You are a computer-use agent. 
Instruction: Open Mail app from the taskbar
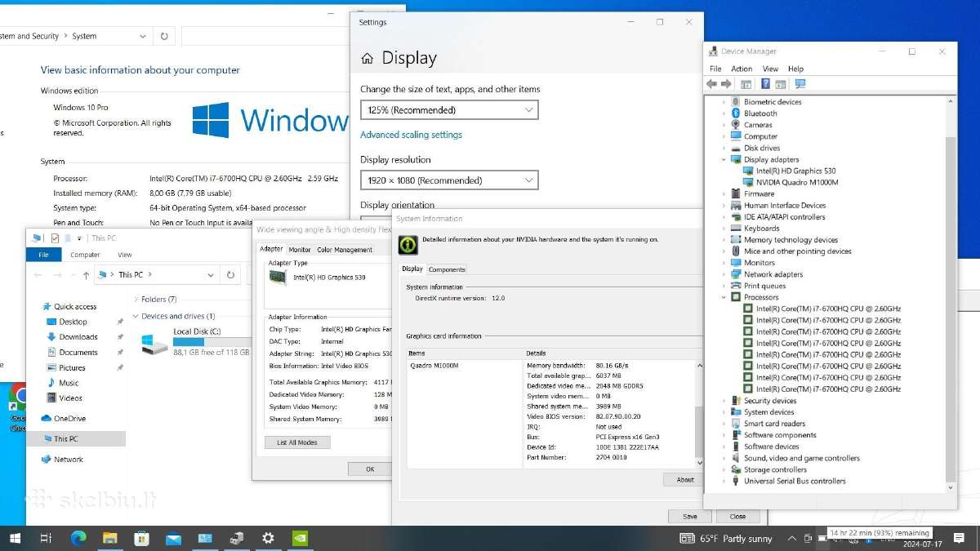173,538
